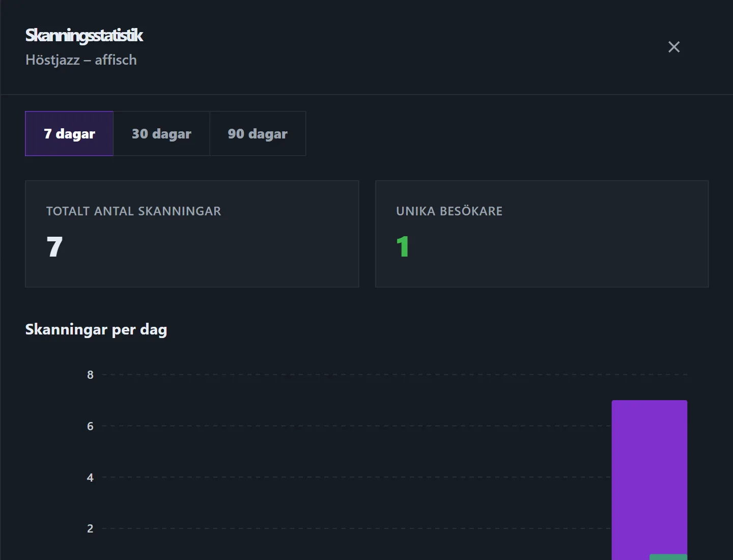Click the total scans value 7
The image size is (733, 560).
pos(54,247)
